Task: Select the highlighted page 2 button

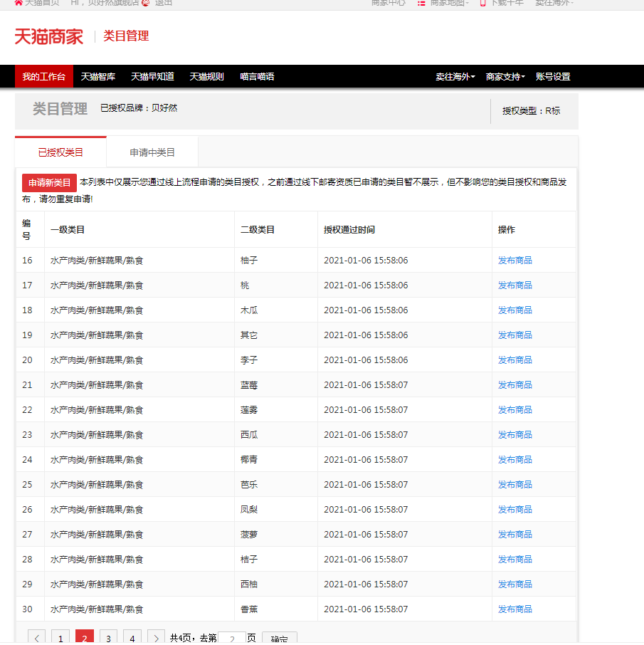Action: 84,637
